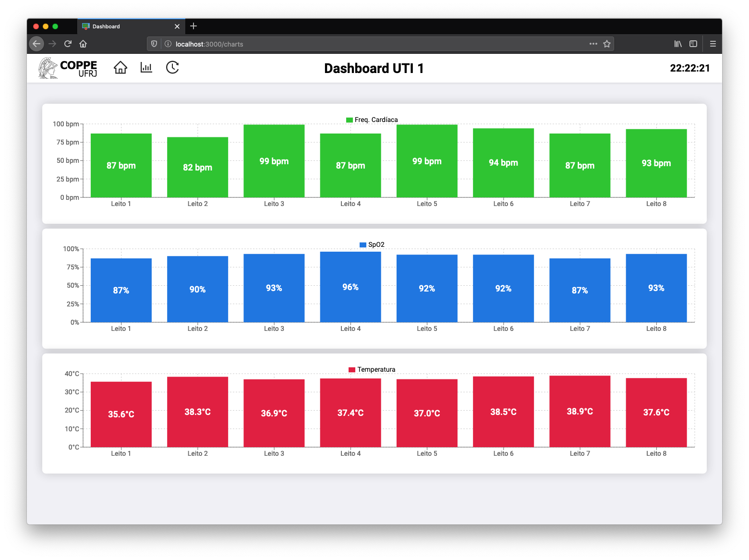Toggle the Temperatura legend swatch
Viewport: 749px width, 560px height.
pyautogui.click(x=352, y=370)
